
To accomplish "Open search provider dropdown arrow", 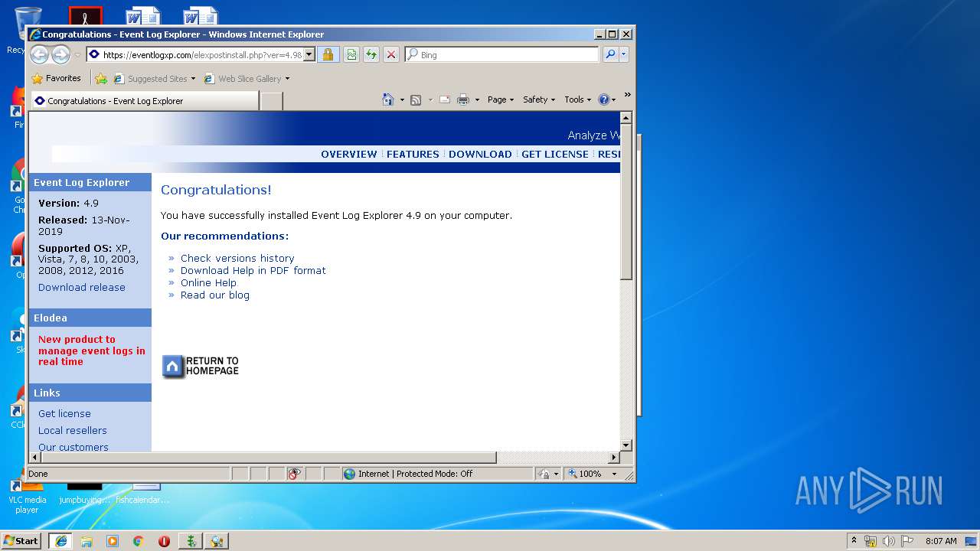I will click(624, 54).
